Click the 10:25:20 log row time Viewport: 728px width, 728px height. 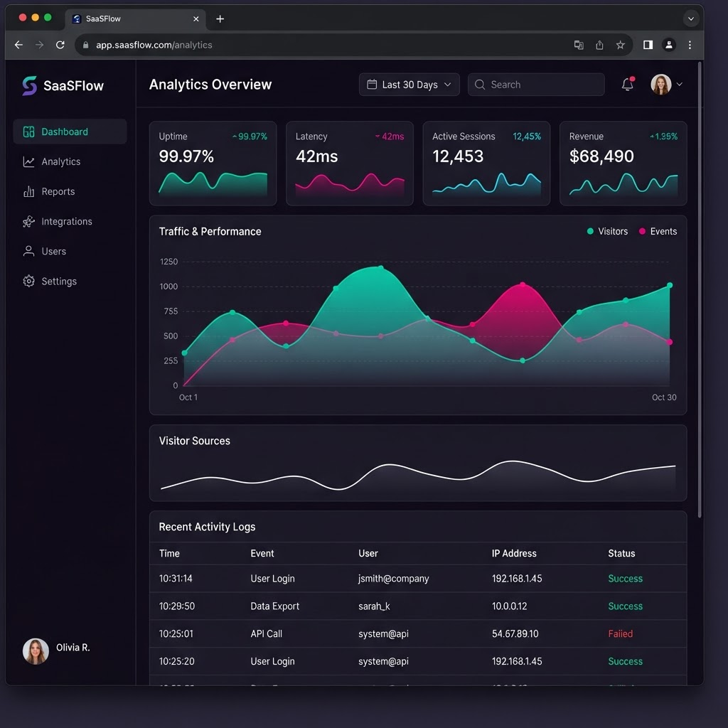point(176,661)
